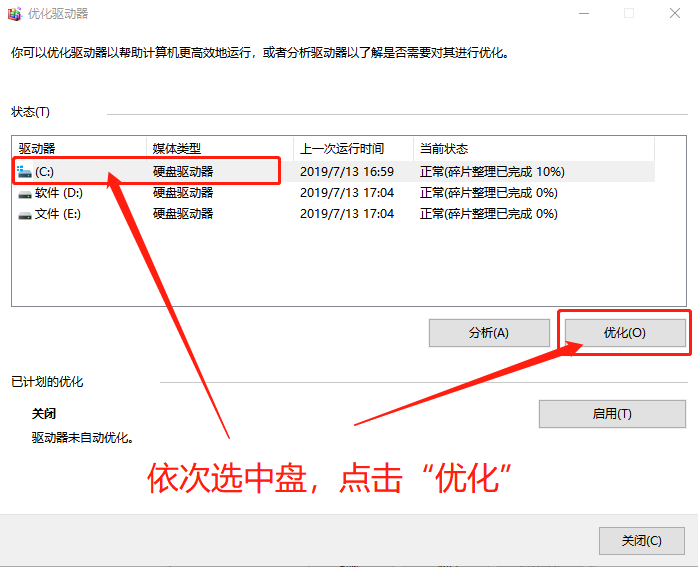Minimize the 优化驱动器 window
Screen dimensions: 698x567
point(582,14)
